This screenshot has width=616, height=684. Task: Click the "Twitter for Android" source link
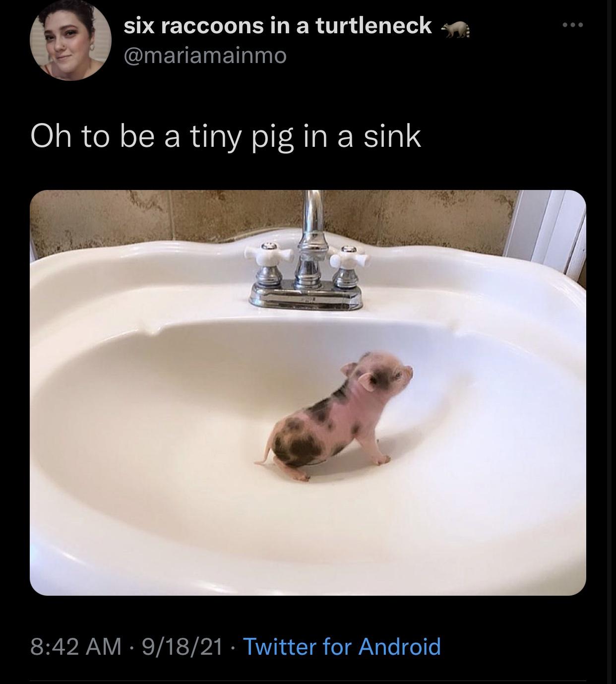point(342,646)
